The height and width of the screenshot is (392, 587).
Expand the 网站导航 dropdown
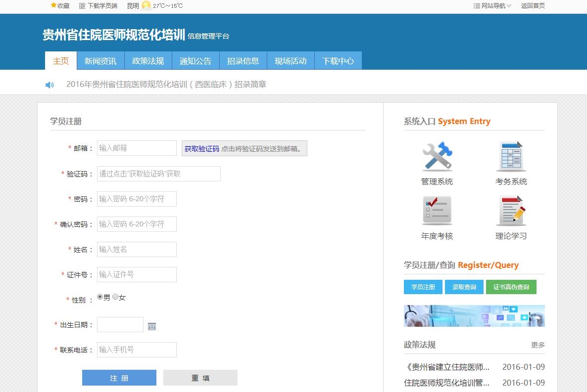coord(492,6)
